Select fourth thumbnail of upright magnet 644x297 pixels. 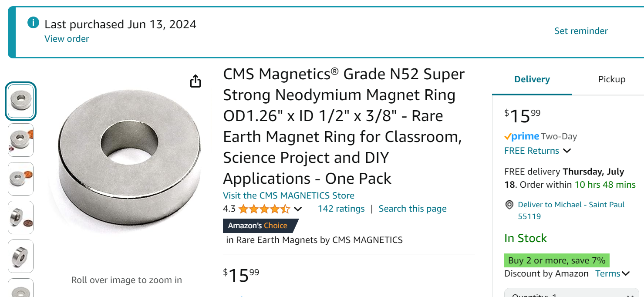(20, 217)
